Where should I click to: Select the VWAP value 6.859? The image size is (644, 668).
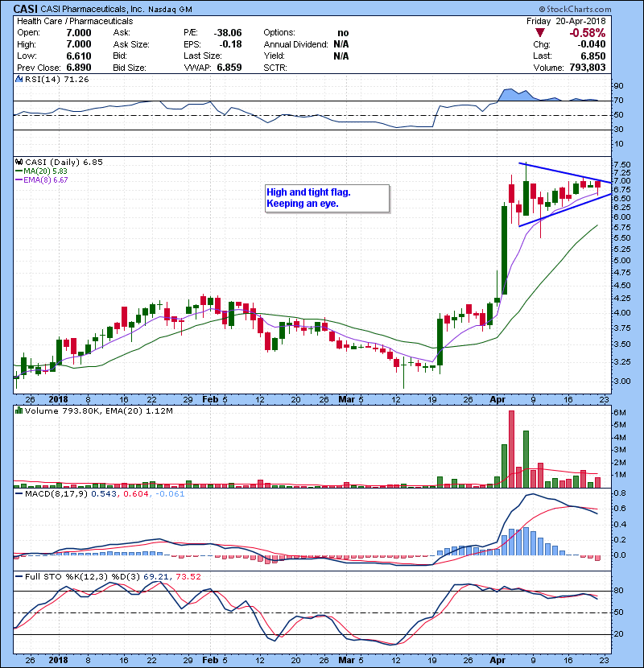click(229, 68)
